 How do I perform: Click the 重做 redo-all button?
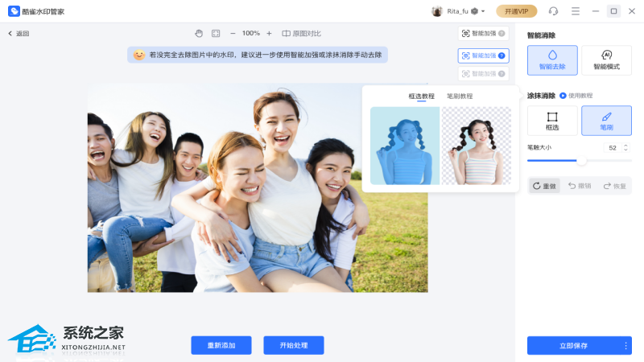coord(545,187)
